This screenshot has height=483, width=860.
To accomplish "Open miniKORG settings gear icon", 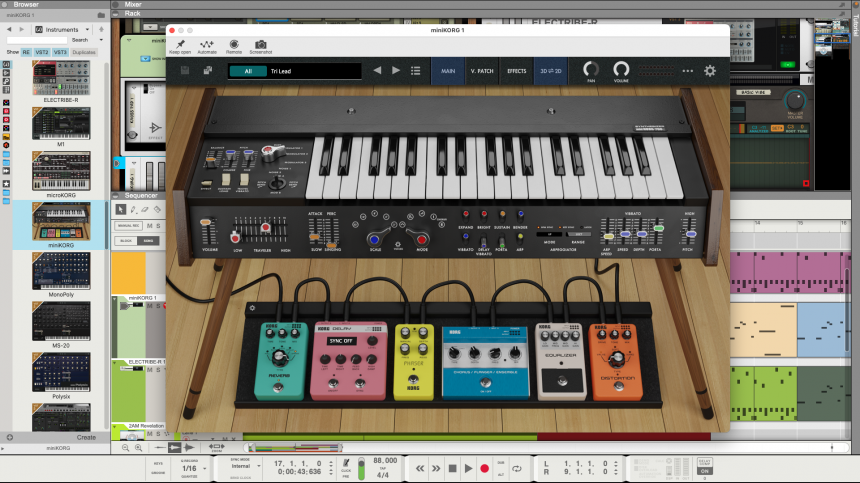I will click(x=710, y=71).
